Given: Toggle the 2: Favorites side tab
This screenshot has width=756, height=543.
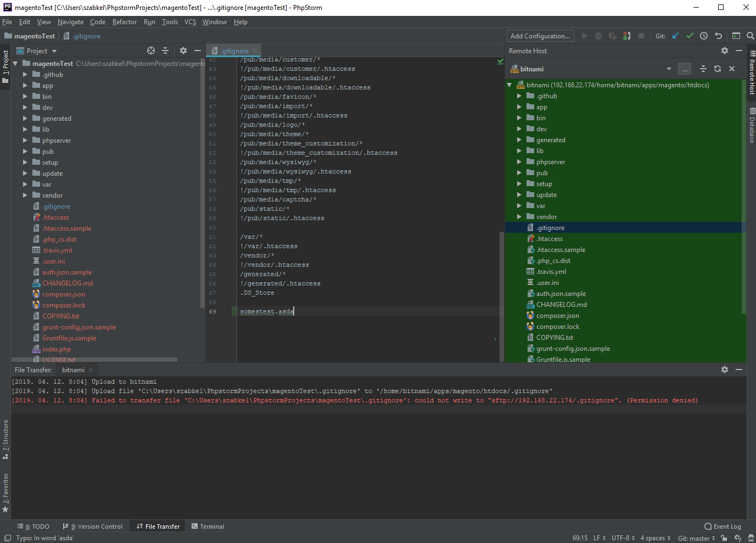Looking at the screenshot, I should click(5, 492).
